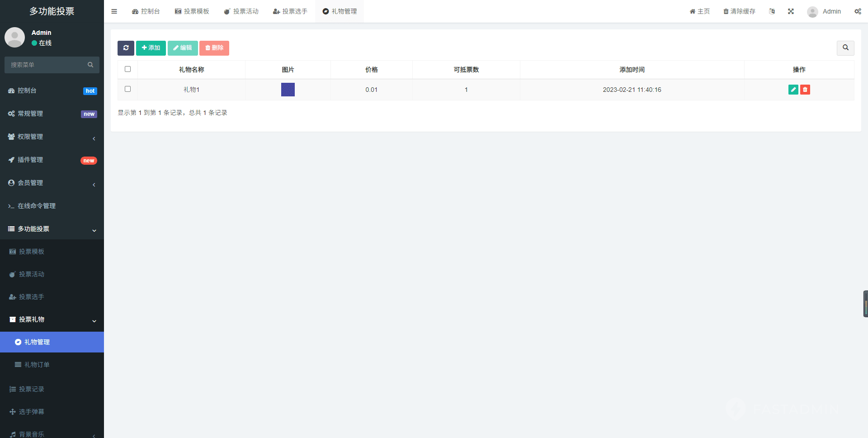Open 礼物订单 in the sidebar
Screen dimensions: 868x438
pyautogui.click(x=37, y=365)
